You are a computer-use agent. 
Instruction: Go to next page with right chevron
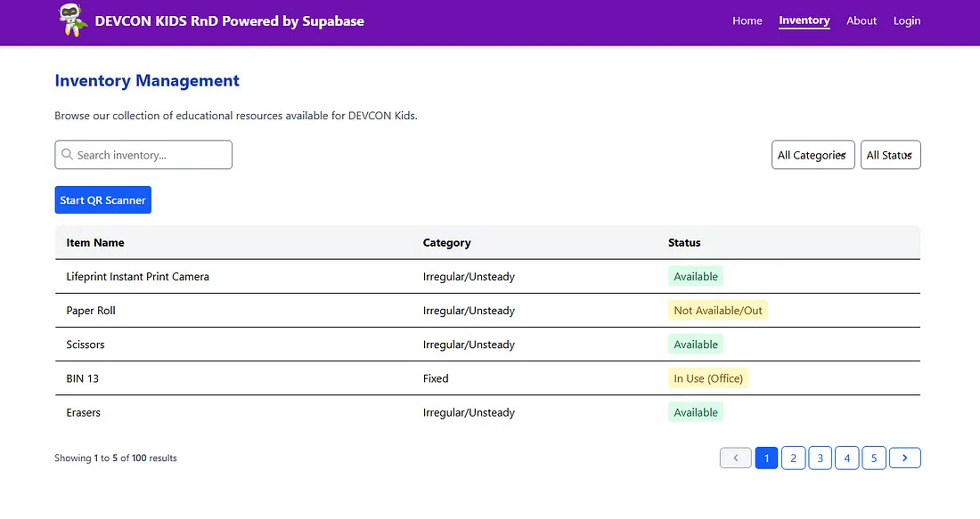[x=904, y=458]
